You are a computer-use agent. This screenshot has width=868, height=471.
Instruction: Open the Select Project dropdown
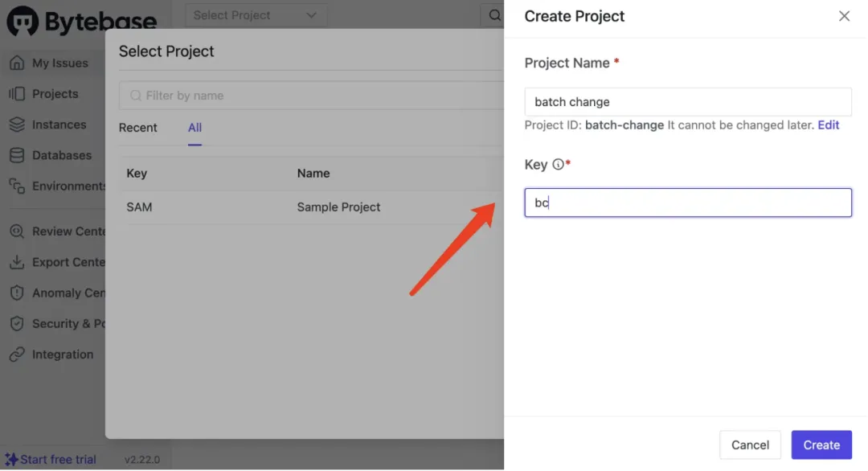coord(256,15)
